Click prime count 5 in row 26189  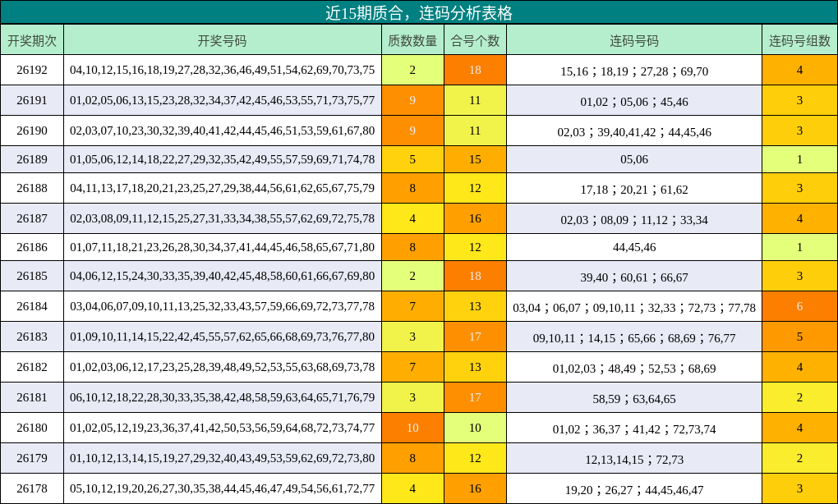[412, 159]
